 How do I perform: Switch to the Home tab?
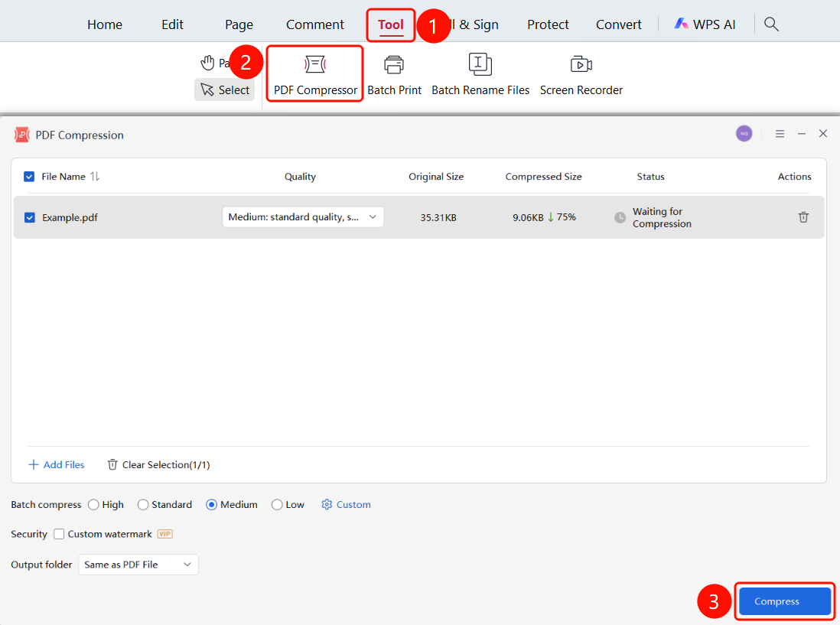coord(105,24)
